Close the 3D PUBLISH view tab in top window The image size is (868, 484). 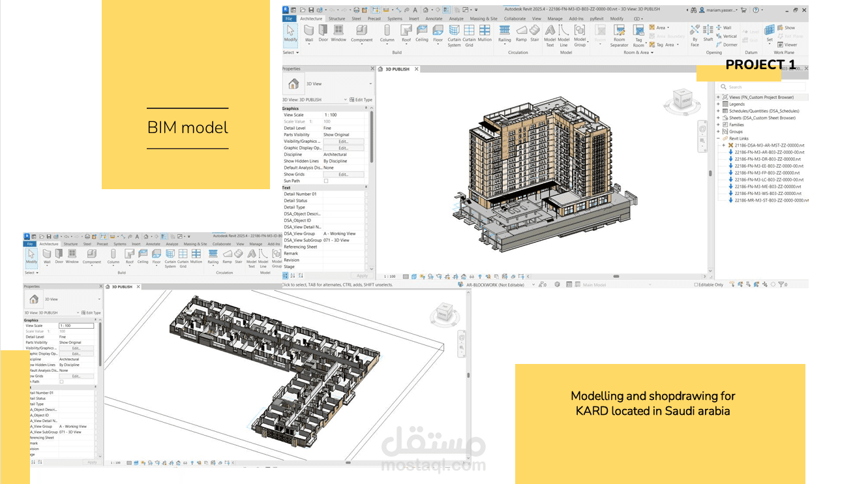[416, 68]
